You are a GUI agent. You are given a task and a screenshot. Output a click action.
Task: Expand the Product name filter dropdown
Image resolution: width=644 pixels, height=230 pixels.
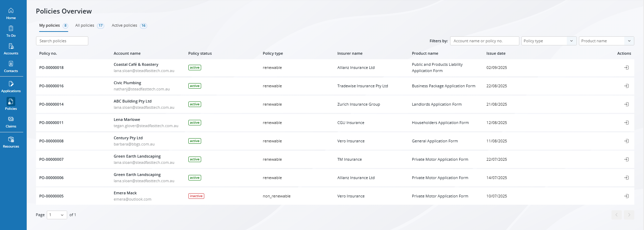click(606, 41)
